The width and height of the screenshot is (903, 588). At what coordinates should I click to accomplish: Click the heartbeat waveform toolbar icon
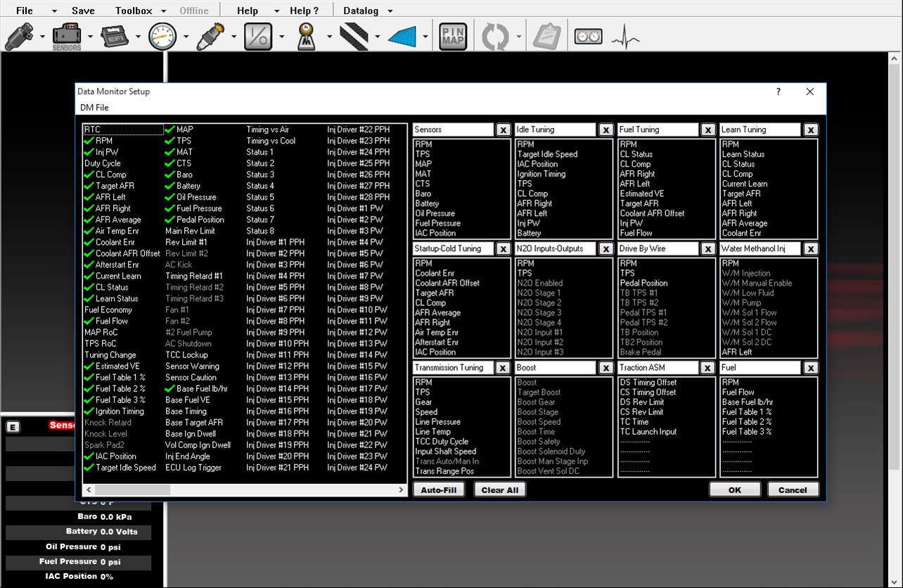click(625, 37)
